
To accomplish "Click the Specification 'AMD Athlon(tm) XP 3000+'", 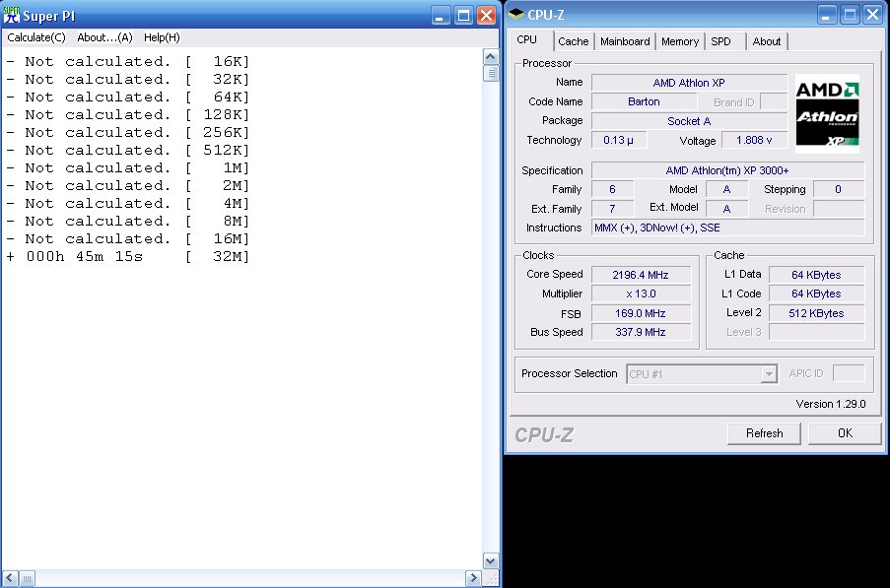I will pyautogui.click(x=727, y=170).
